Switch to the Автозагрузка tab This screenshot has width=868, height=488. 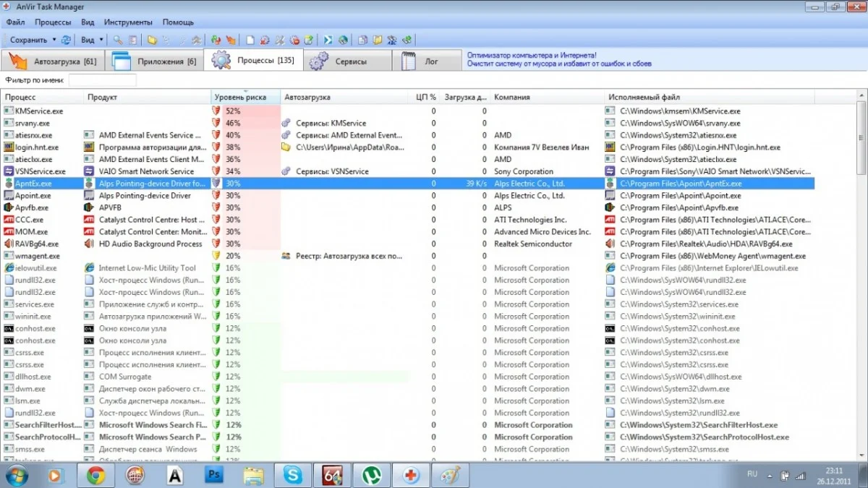pos(54,61)
